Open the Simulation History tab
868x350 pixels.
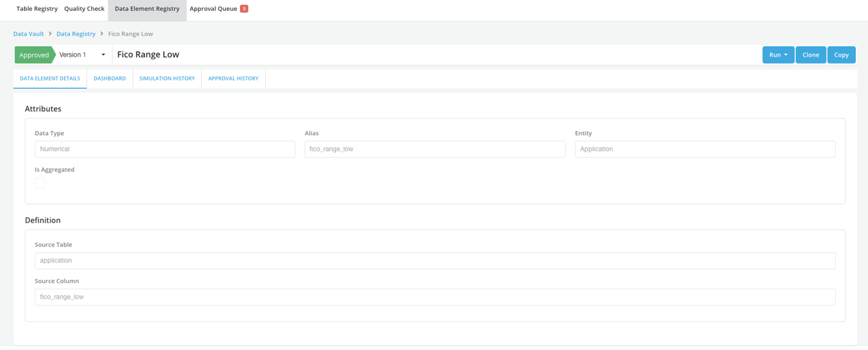[167, 78]
